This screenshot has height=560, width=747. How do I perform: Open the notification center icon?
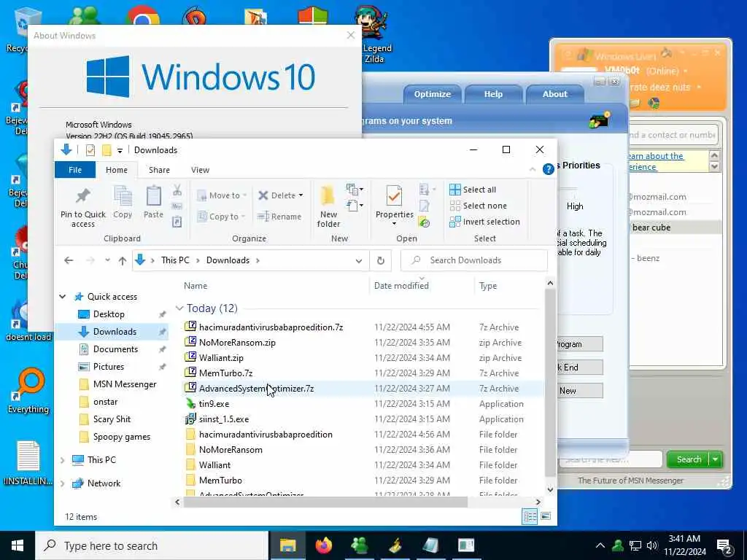724,546
